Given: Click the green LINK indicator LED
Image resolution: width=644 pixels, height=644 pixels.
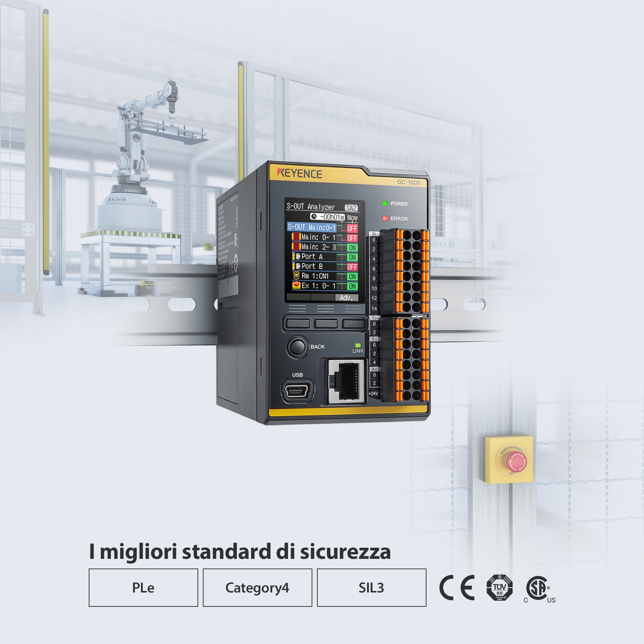Looking at the screenshot, I should click(357, 345).
